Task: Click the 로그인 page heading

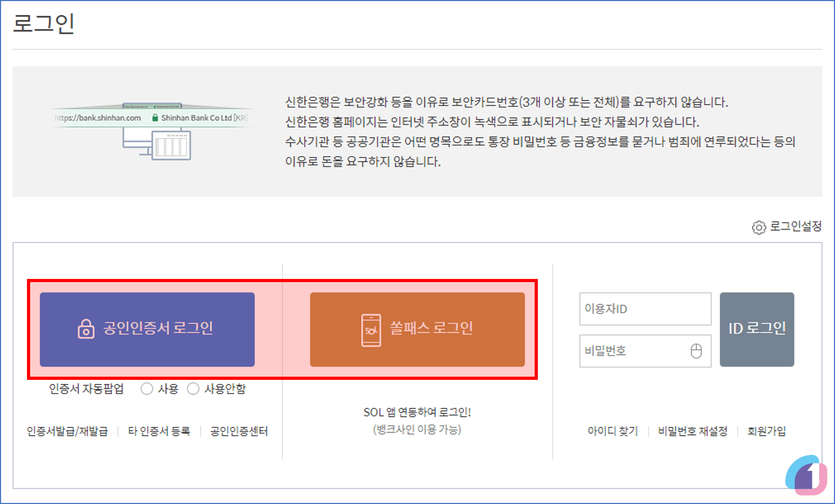Action: click(44, 24)
